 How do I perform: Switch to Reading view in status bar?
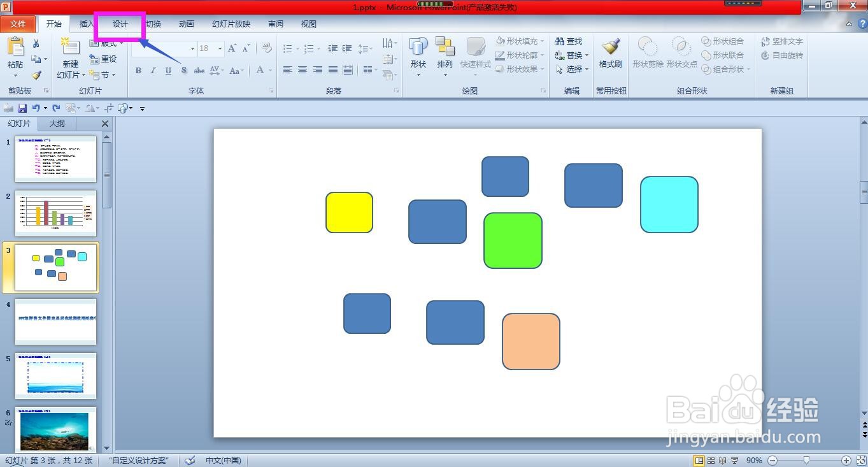(x=722, y=461)
